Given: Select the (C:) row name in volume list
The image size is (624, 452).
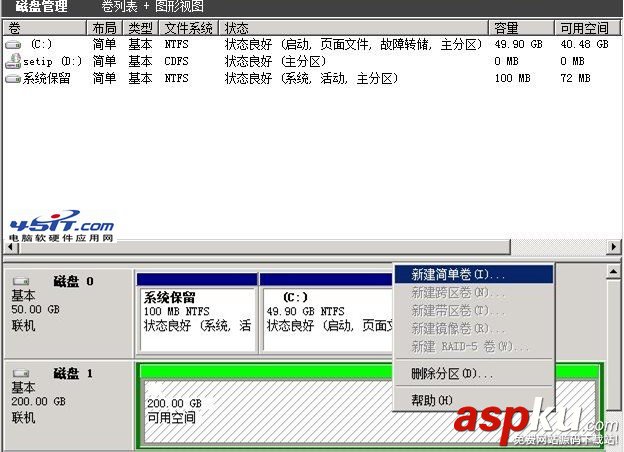Looking at the screenshot, I should click(x=41, y=44).
